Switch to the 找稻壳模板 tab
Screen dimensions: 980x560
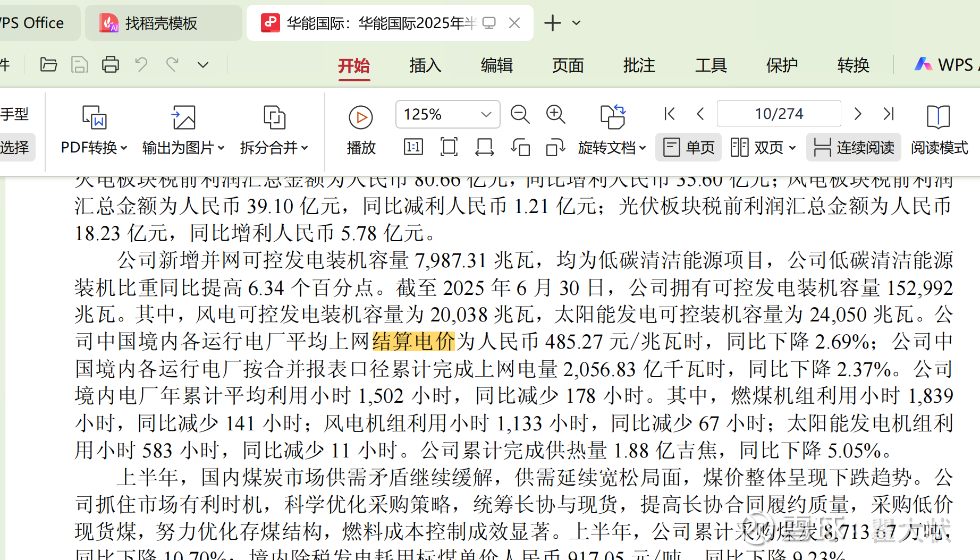(x=163, y=23)
